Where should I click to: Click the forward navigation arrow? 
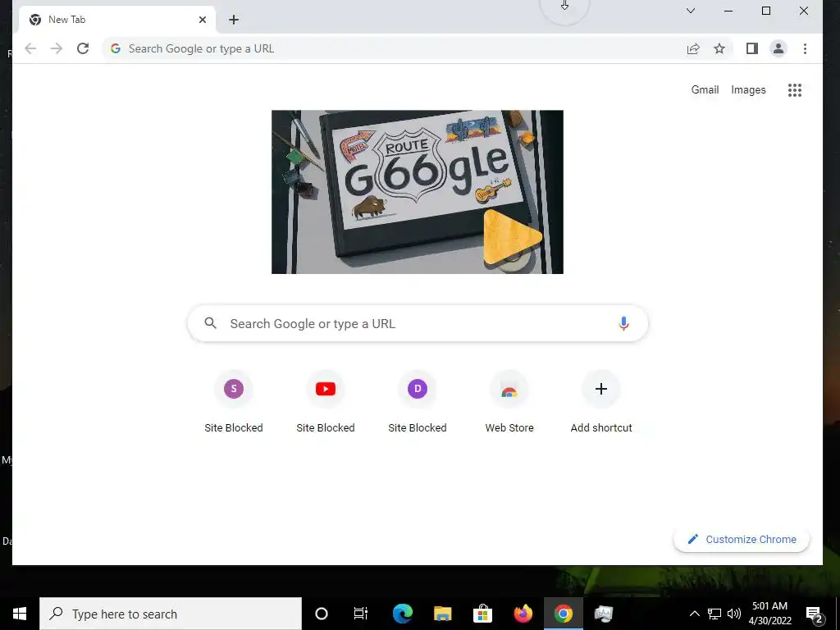click(57, 48)
